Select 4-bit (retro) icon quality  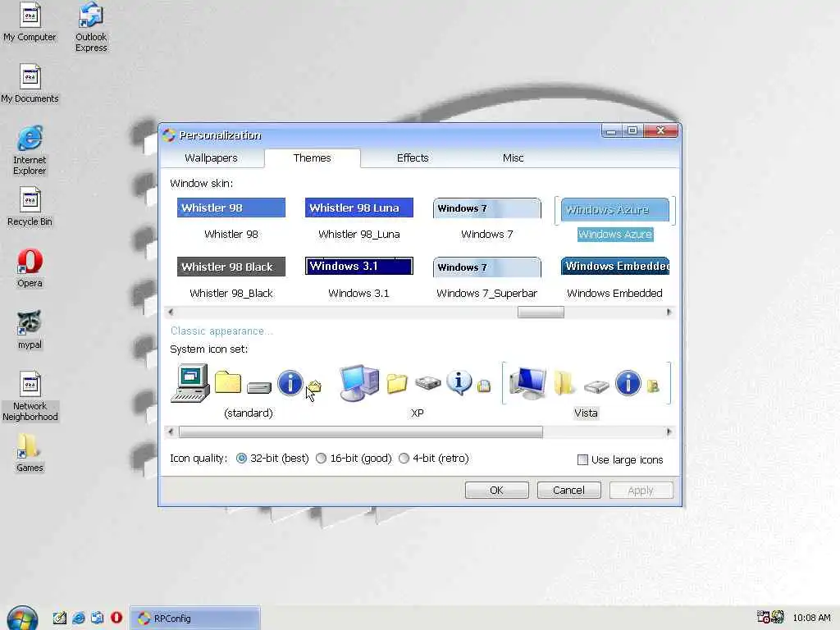[434, 459]
